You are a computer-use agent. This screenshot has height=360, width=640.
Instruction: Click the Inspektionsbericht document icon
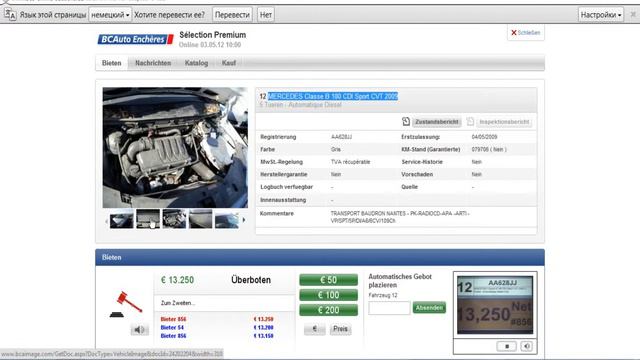tap(470, 122)
